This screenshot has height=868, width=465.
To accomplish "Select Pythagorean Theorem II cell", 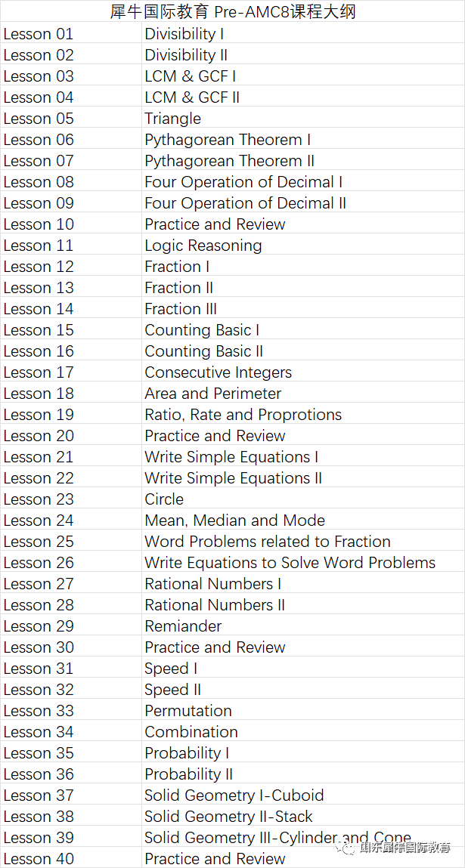I will tap(303, 161).
